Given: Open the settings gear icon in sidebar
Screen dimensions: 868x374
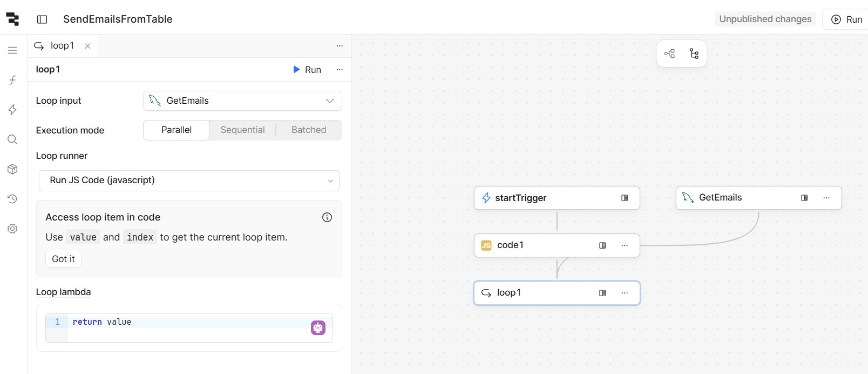Looking at the screenshot, I should 12,229.
